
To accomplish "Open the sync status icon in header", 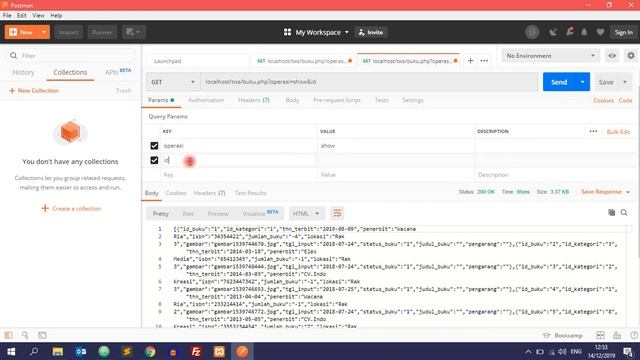I will [532, 32].
